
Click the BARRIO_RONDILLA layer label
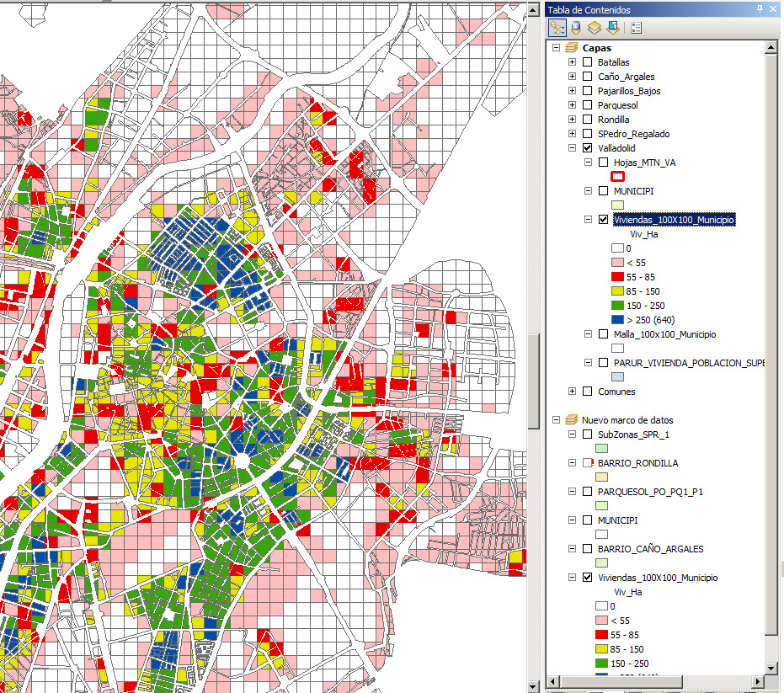(x=637, y=463)
